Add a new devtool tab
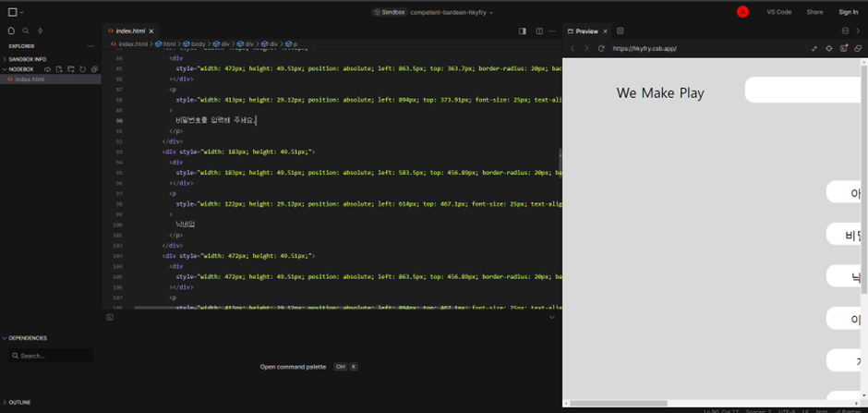 [x=620, y=31]
